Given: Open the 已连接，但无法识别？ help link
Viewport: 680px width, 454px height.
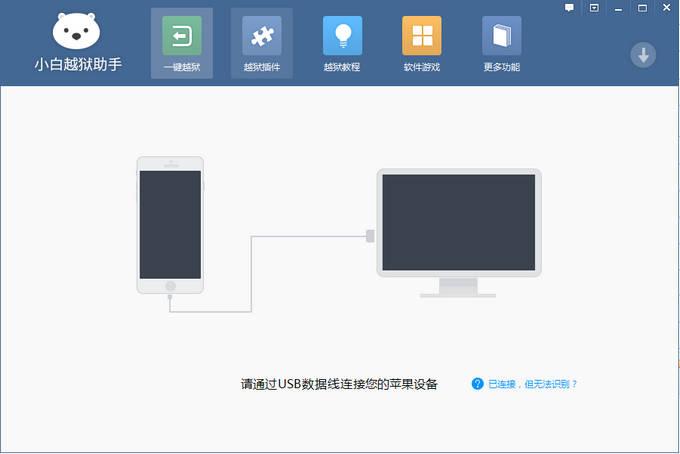Looking at the screenshot, I should coord(532,384).
